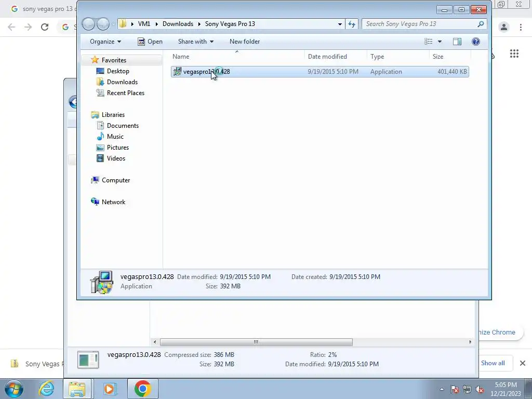Select Network in navigation pane
This screenshot has height=399, width=532.
pos(113,202)
